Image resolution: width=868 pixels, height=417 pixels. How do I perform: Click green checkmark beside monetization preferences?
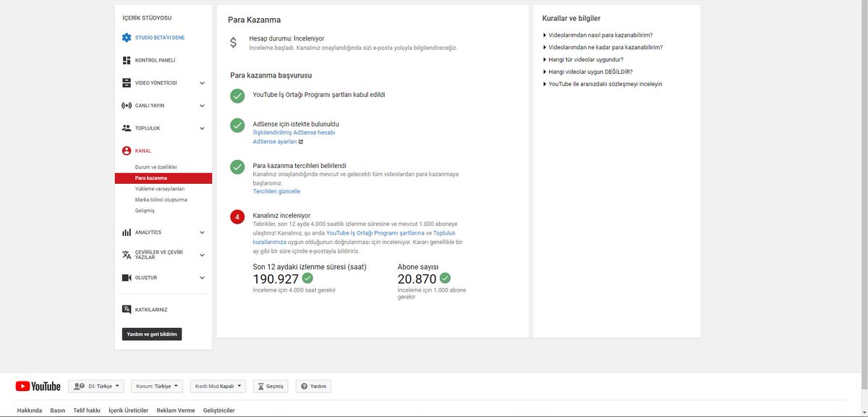tap(237, 167)
